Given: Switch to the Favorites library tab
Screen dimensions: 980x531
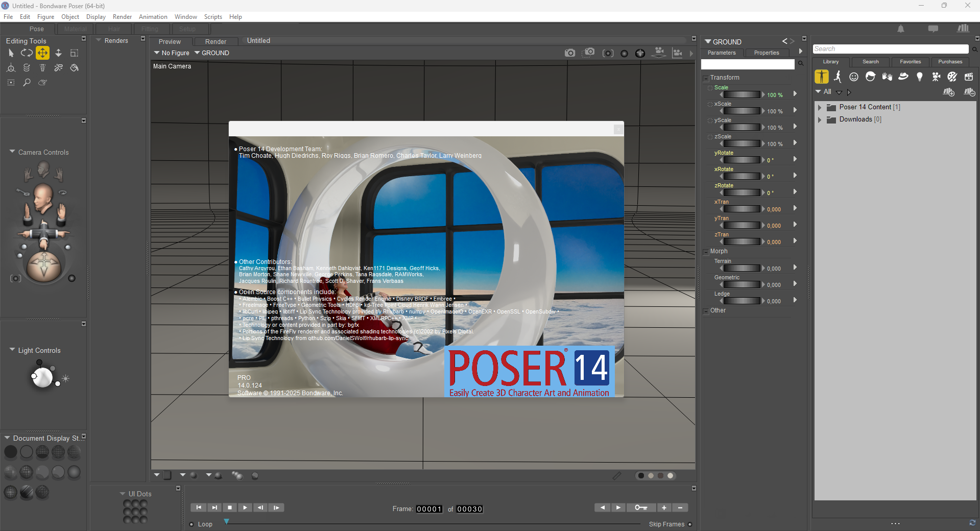Looking at the screenshot, I should click(910, 62).
